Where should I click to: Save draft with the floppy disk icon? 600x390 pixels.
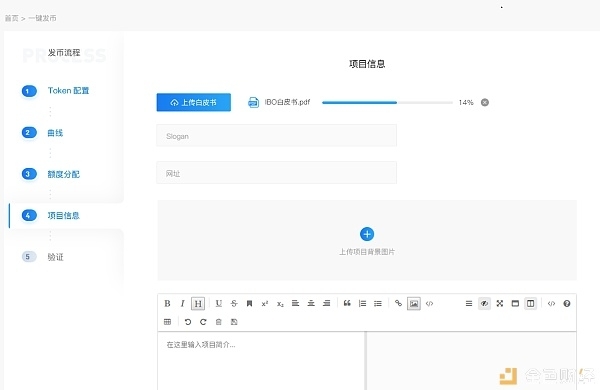click(x=234, y=322)
